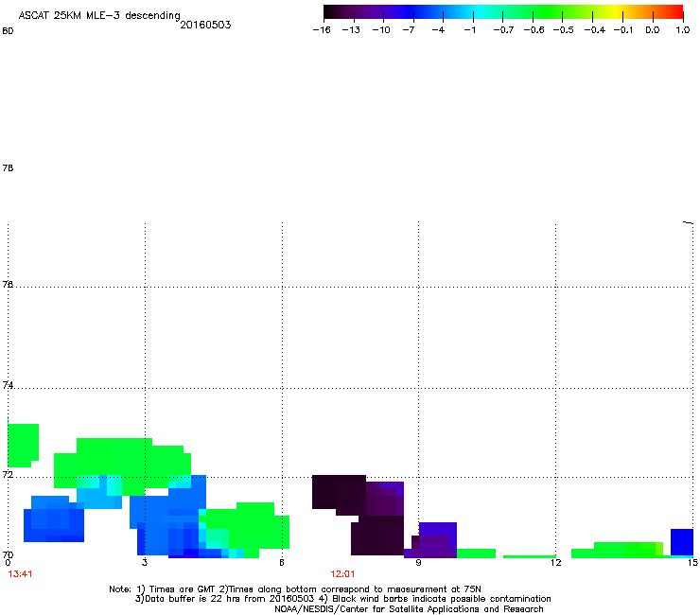Click the longitude label 3
The image size is (700, 615).
coord(145,562)
